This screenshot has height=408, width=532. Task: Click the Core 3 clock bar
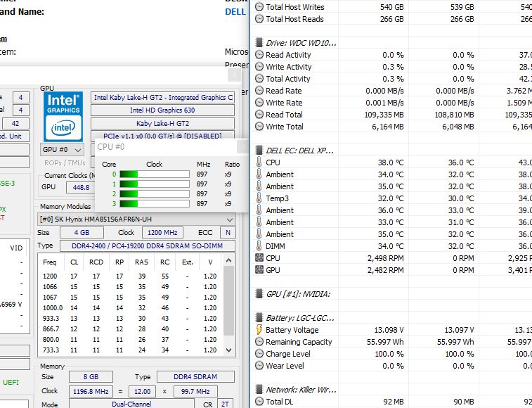point(155,204)
